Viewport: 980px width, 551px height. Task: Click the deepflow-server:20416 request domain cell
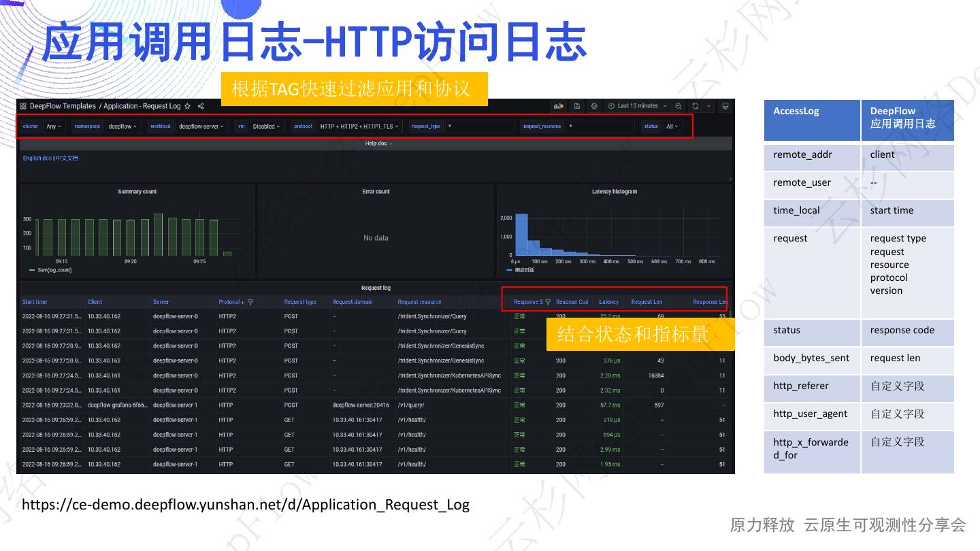[361, 405]
